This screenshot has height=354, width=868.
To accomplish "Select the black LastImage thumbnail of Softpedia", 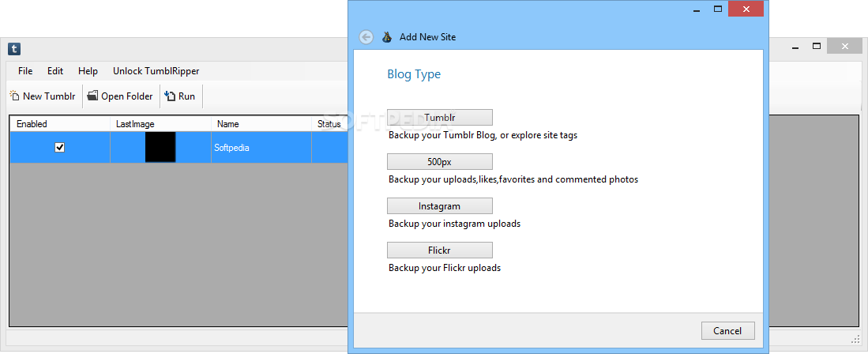I will (160, 147).
